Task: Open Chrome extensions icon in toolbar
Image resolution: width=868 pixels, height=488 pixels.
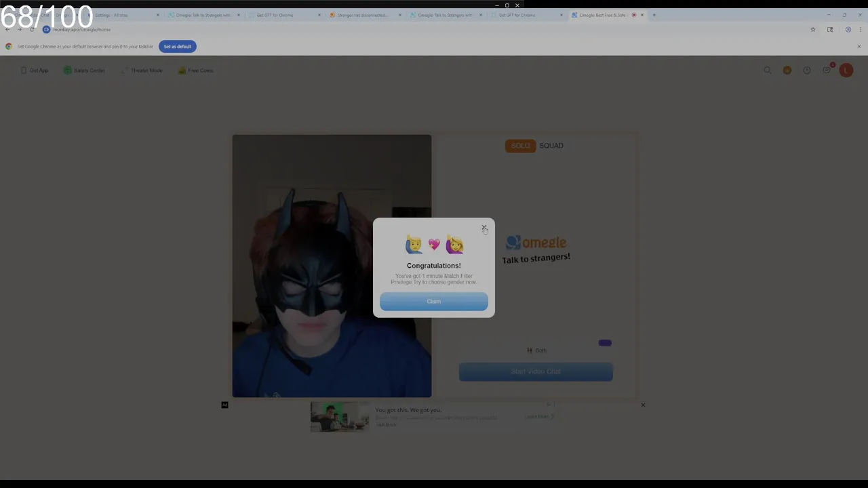Action: coord(830,30)
